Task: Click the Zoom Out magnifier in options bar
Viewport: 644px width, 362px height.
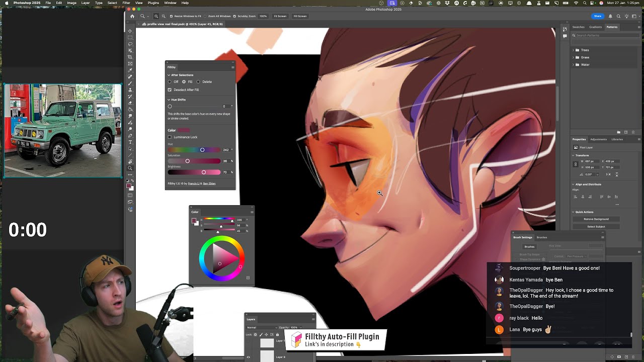Action: tap(164, 16)
